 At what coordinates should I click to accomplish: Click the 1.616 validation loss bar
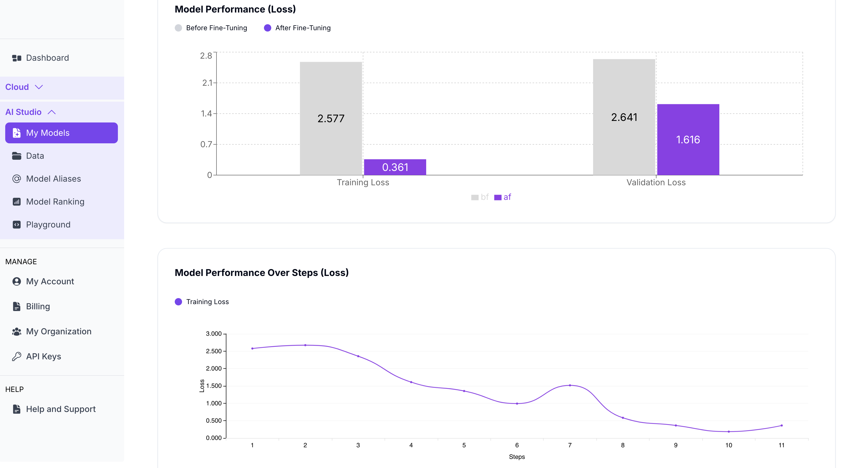click(688, 139)
